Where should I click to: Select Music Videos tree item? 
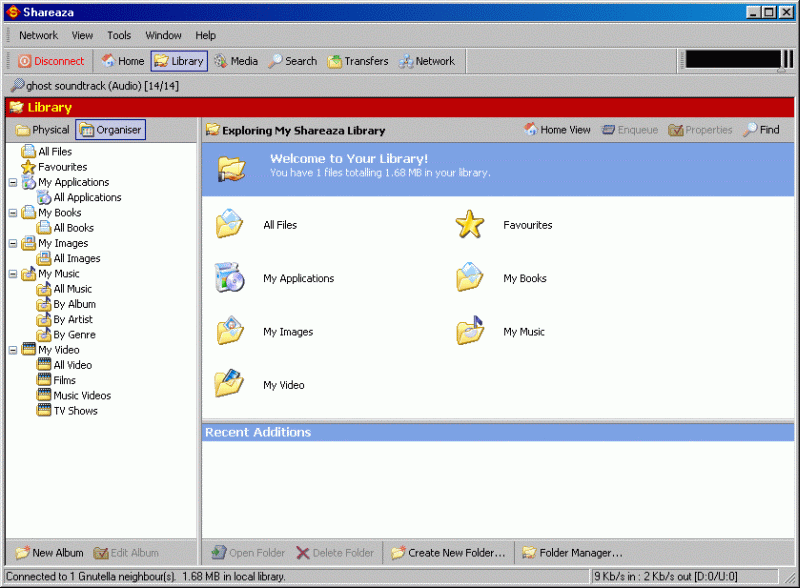pos(74,396)
